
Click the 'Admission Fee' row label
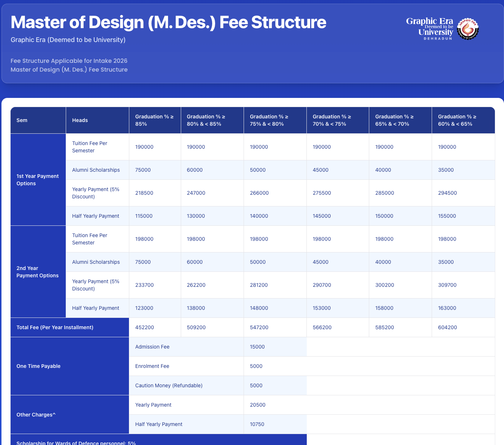(152, 347)
